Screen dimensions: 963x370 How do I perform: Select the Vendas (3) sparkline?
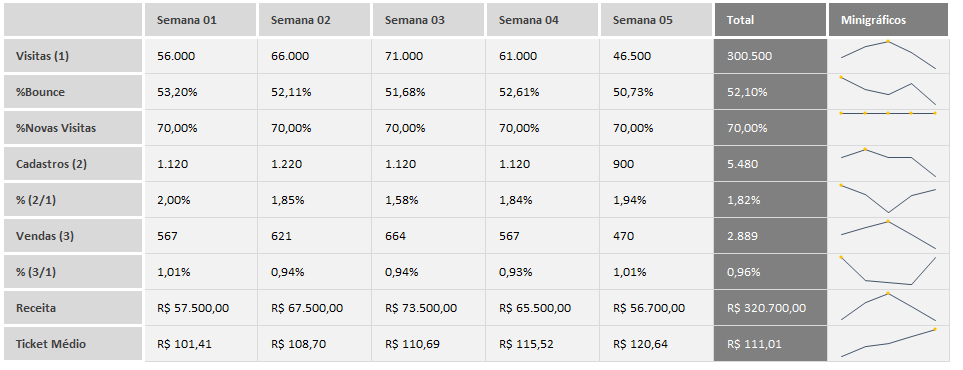tap(888, 235)
